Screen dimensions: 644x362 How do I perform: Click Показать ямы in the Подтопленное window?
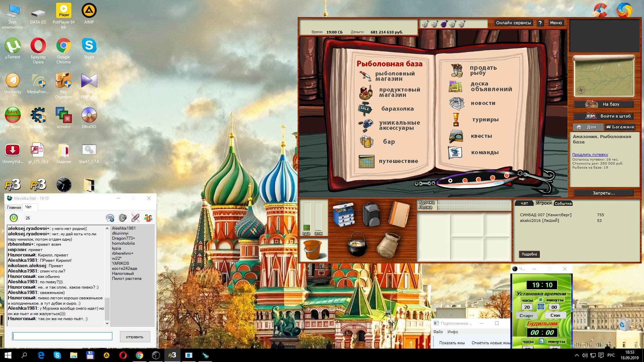point(452,343)
